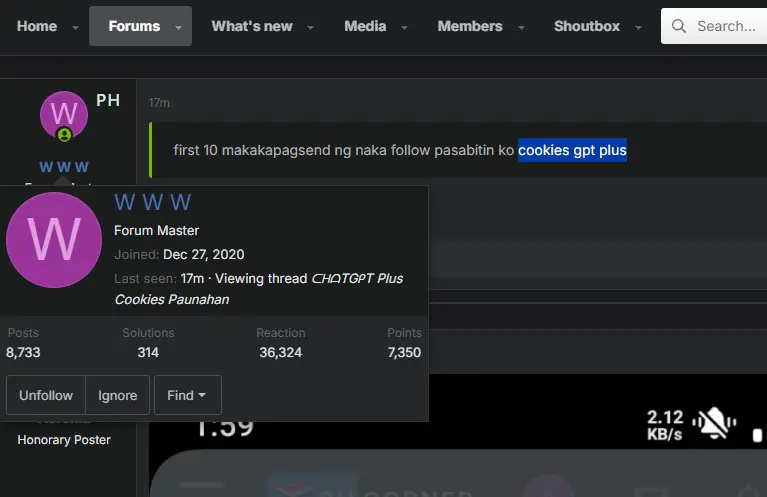The image size is (767, 497).
Task: Click the 17m post timestamp
Action: click(x=159, y=103)
